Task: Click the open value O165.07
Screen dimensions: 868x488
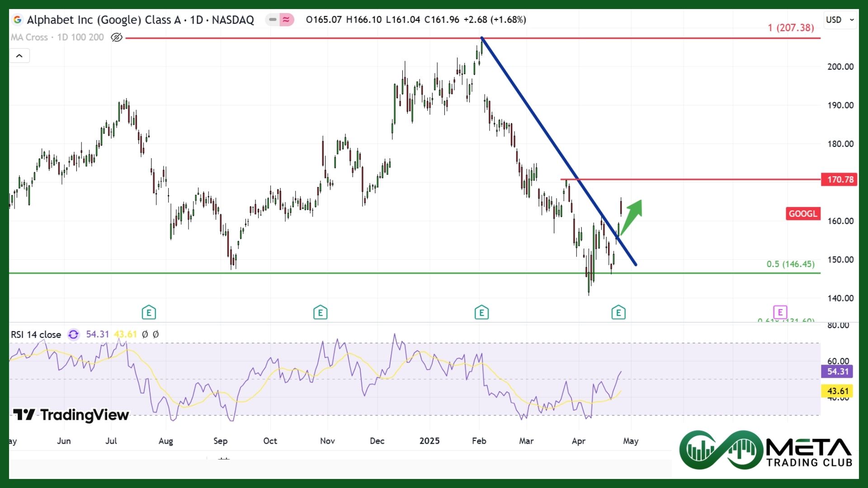Action: (x=324, y=20)
